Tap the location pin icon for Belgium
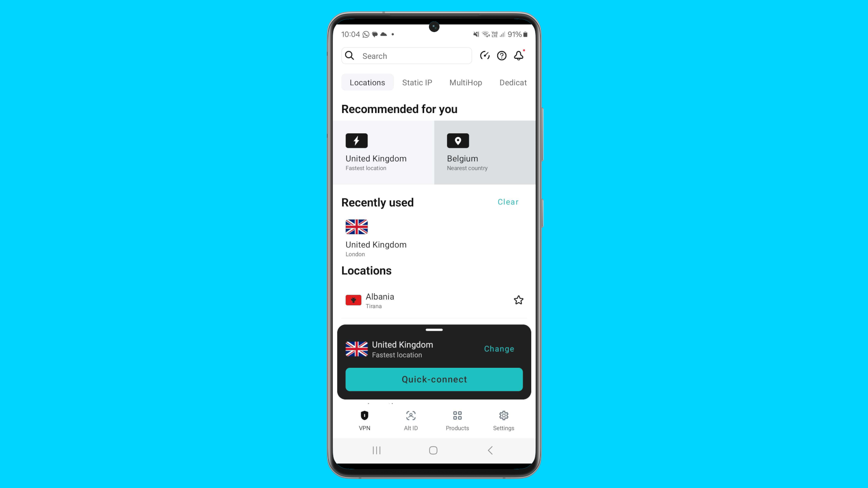The image size is (868, 488). pyautogui.click(x=457, y=141)
